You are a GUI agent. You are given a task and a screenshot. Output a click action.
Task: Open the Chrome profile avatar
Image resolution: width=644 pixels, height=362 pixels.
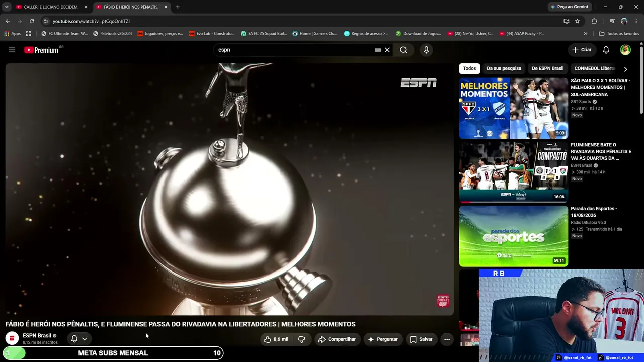tap(624, 21)
